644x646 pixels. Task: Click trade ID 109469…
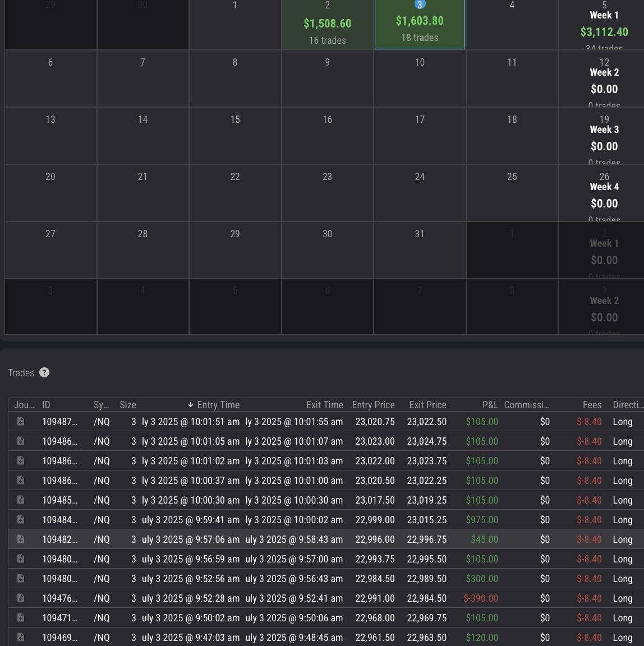pos(60,638)
